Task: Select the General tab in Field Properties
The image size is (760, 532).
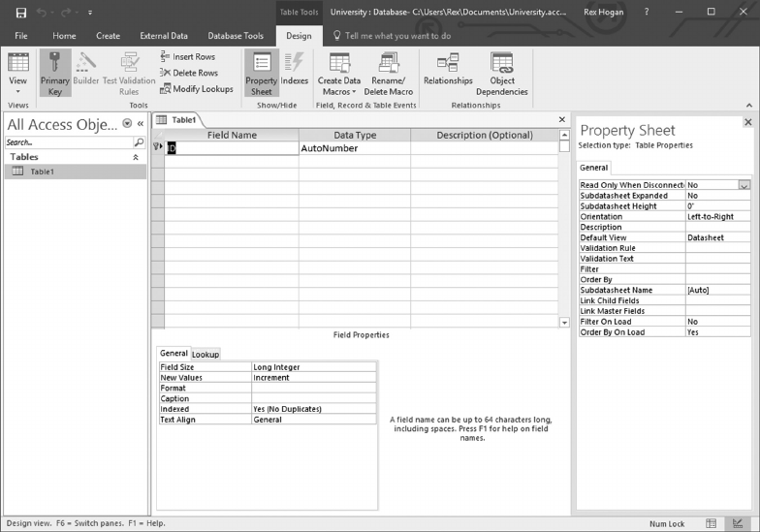Action: click(174, 353)
